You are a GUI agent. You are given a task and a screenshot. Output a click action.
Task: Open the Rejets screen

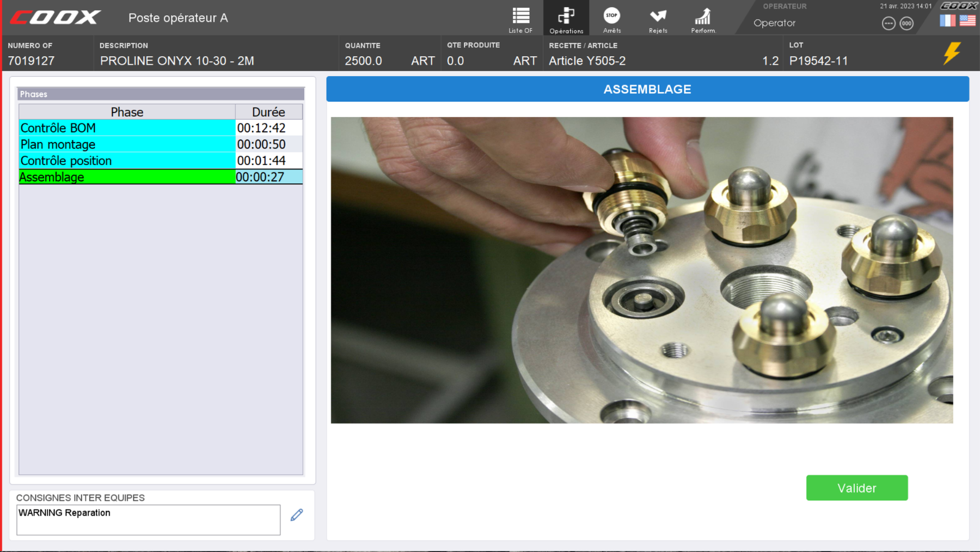pyautogui.click(x=658, y=20)
